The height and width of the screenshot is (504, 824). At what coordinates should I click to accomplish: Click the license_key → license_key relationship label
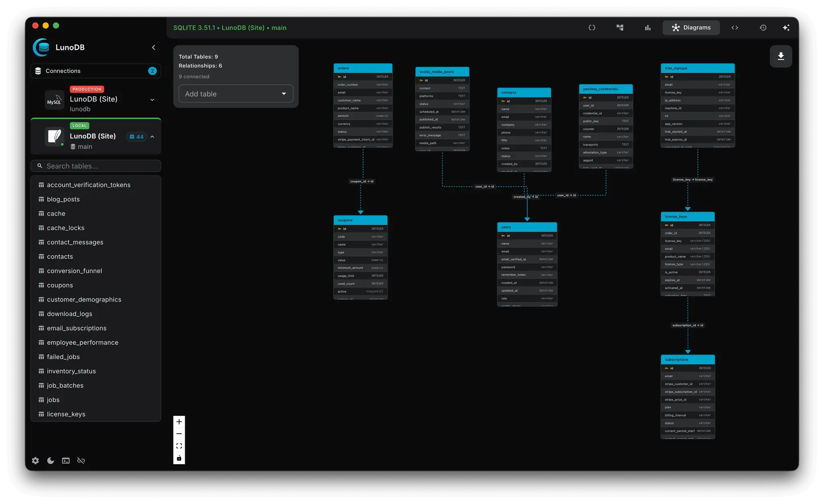(692, 180)
